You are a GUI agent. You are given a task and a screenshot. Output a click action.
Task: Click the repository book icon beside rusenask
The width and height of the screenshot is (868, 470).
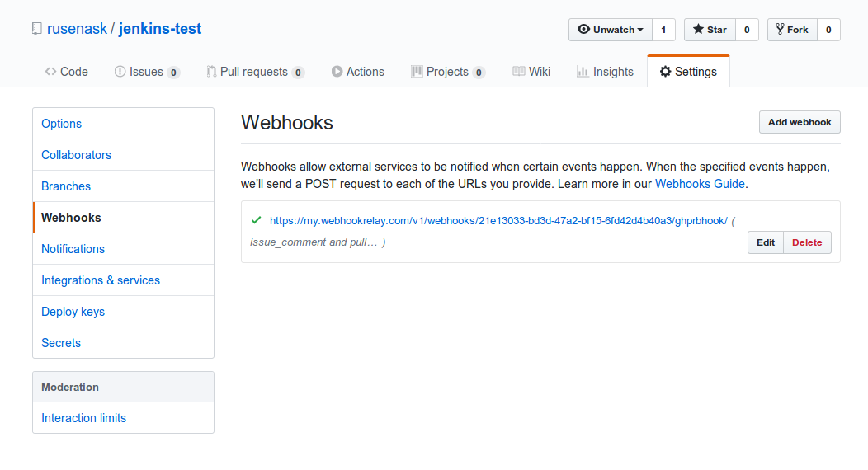tap(36, 29)
